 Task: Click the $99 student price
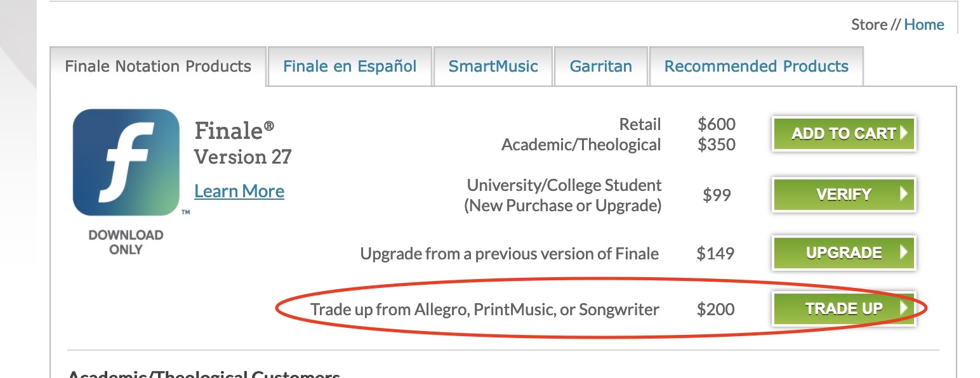point(716,195)
